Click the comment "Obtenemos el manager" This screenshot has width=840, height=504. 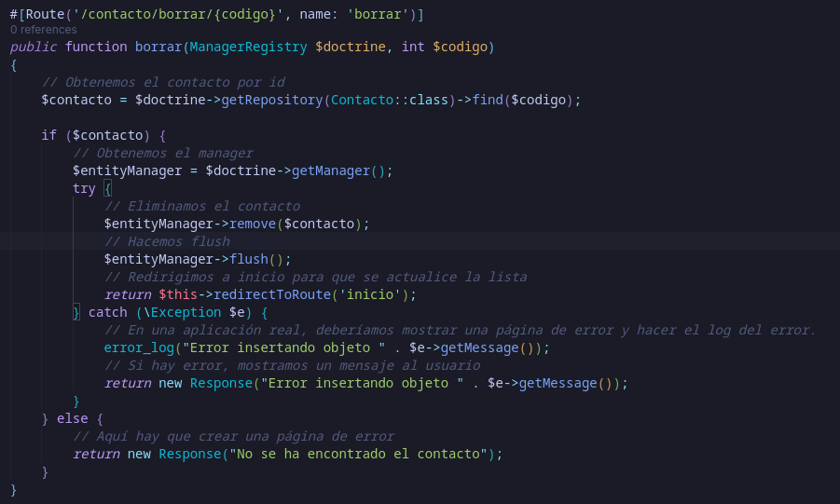[163, 153]
